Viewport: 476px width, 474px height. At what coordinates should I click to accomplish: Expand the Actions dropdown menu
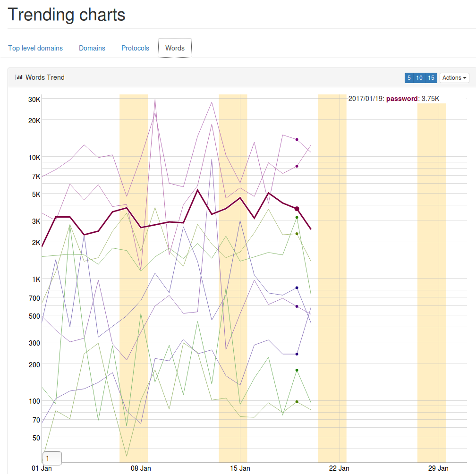(x=454, y=78)
